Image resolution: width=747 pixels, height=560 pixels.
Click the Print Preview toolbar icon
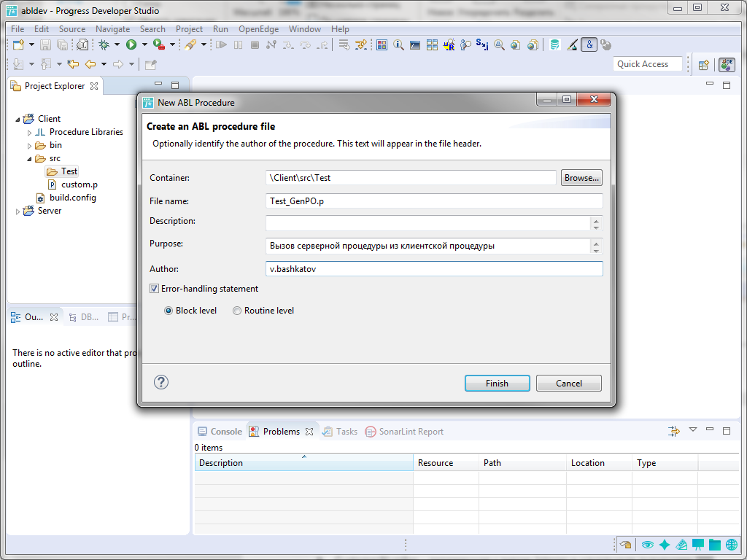pyautogui.click(x=83, y=44)
